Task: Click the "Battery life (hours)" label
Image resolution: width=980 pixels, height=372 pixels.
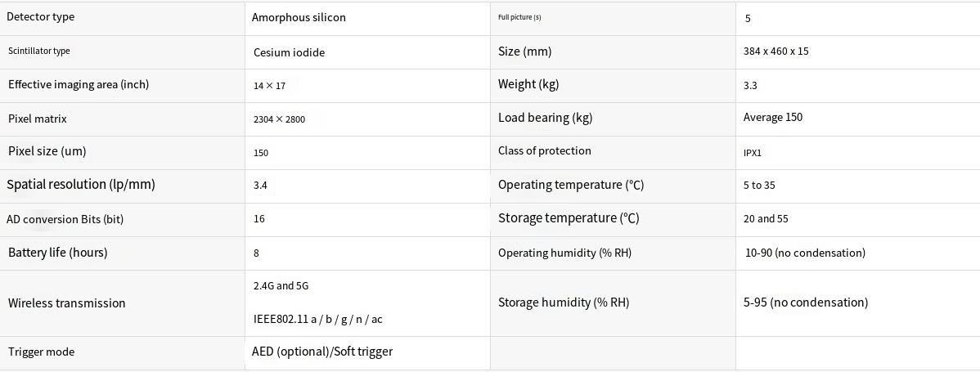Action: coord(57,253)
